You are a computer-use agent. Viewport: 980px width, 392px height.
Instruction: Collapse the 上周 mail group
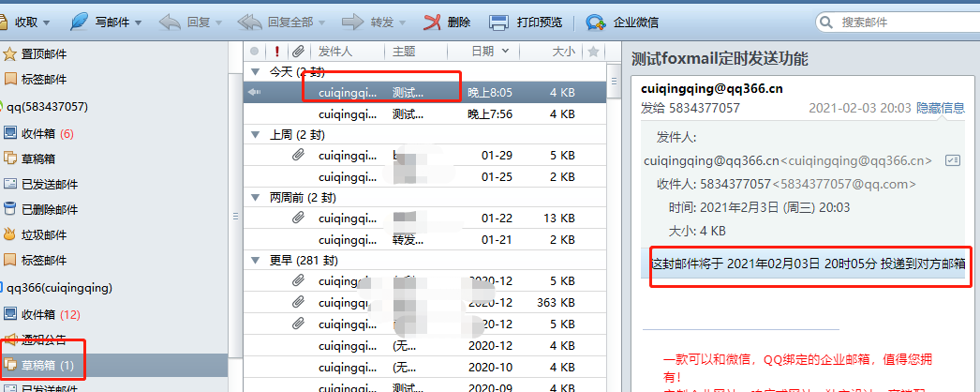point(256,134)
